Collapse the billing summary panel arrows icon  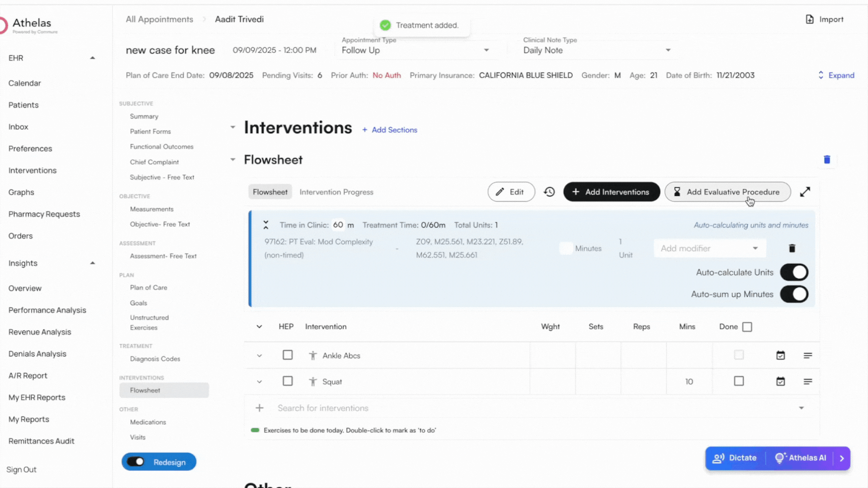point(266,225)
